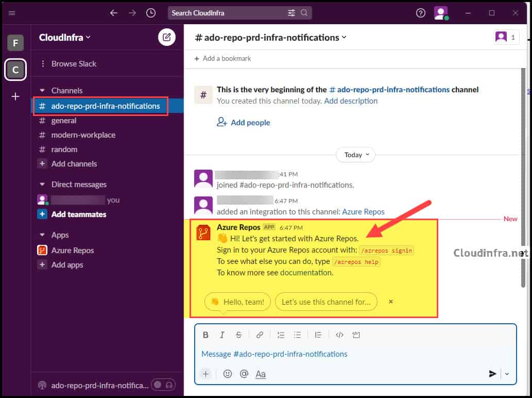This screenshot has height=398, width=532.
Task: Open the random channel
Action: [x=64, y=150]
